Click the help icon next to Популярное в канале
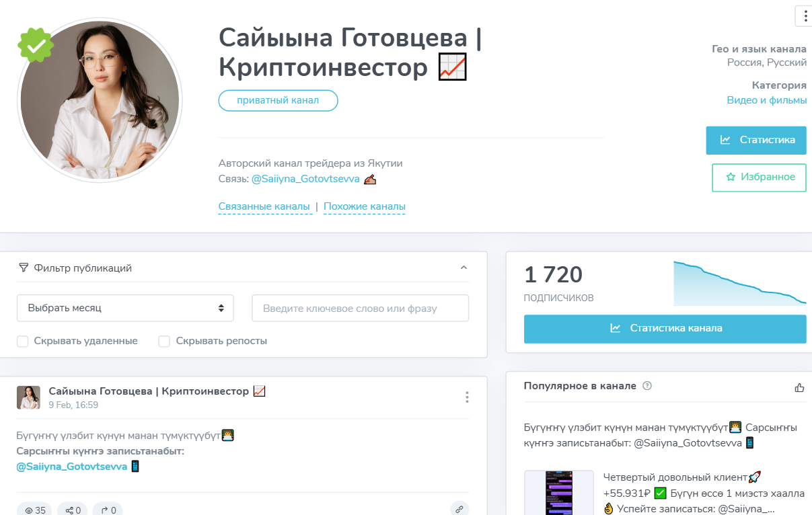 click(x=647, y=386)
